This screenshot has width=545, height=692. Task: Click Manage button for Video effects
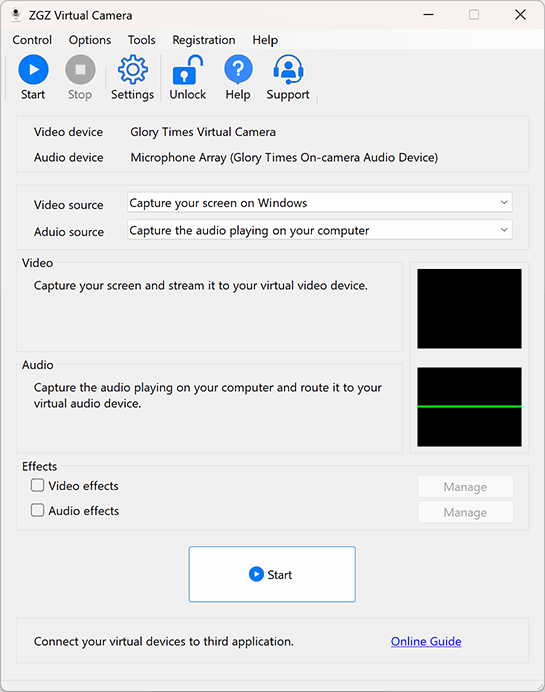[x=466, y=487]
